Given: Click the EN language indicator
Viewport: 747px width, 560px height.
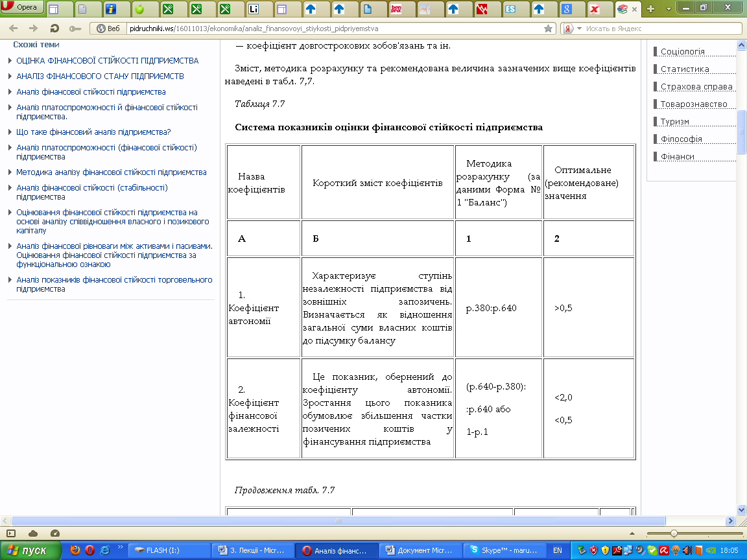Looking at the screenshot, I should [558, 550].
